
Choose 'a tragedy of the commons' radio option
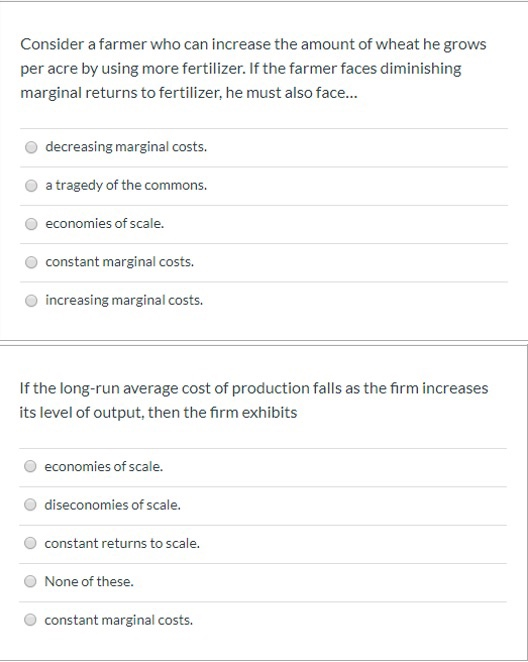click(31, 185)
